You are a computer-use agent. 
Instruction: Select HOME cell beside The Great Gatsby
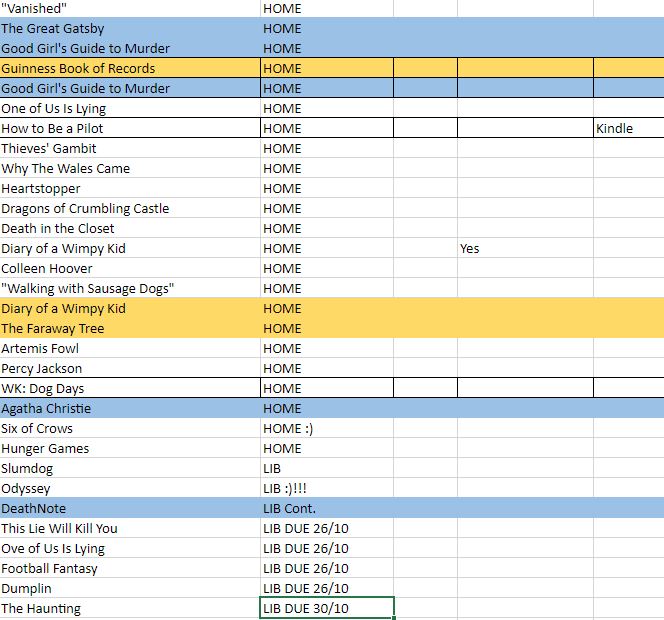(327, 28)
